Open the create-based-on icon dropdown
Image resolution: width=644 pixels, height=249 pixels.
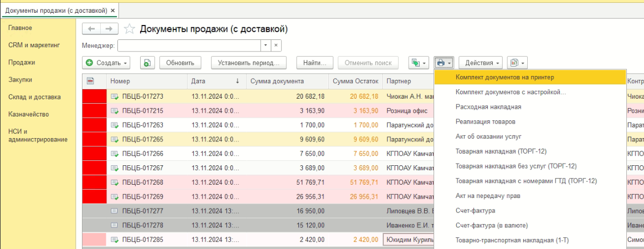click(418, 63)
